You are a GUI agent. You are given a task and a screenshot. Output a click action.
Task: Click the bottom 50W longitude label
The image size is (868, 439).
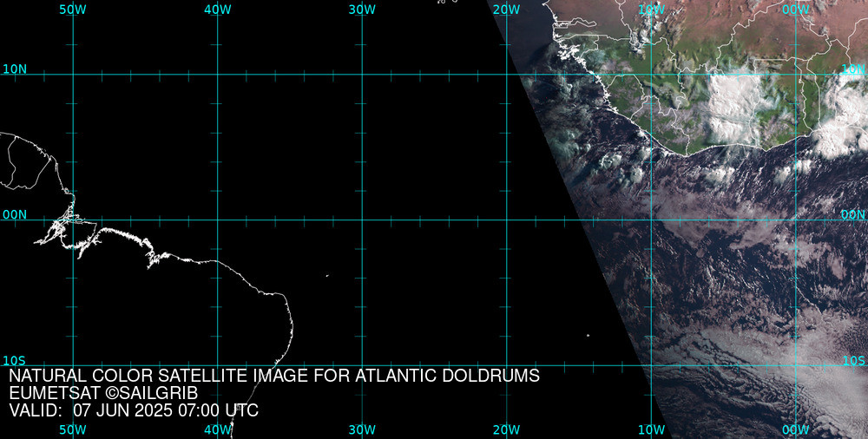73,430
